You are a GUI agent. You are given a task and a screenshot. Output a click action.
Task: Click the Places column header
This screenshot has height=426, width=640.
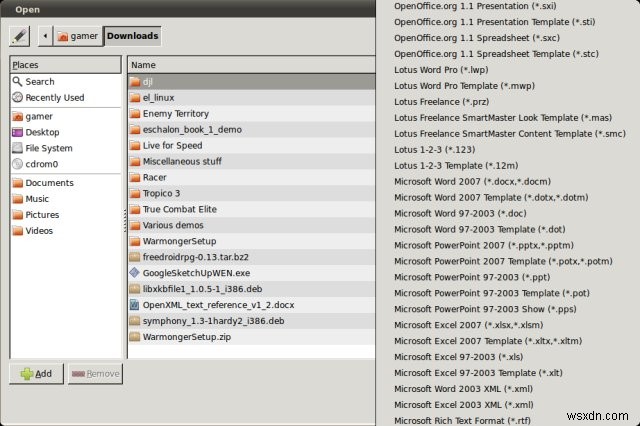(x=66, y=65)
